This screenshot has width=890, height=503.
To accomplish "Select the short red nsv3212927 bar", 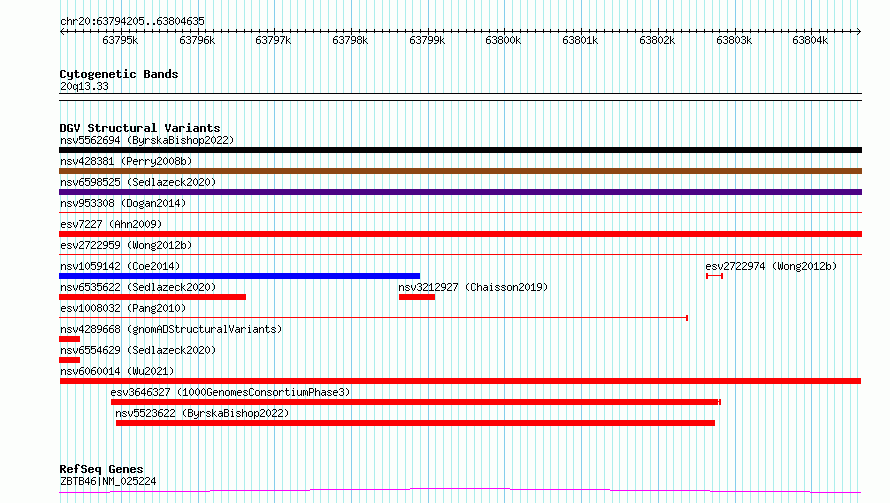I will click(x=417, y=297).
